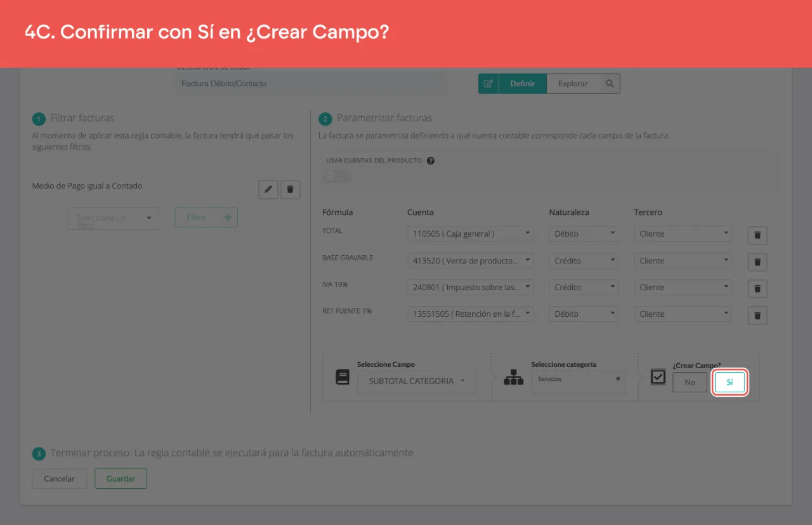Click the help question mark by Usar cuentas del producto

431,161
